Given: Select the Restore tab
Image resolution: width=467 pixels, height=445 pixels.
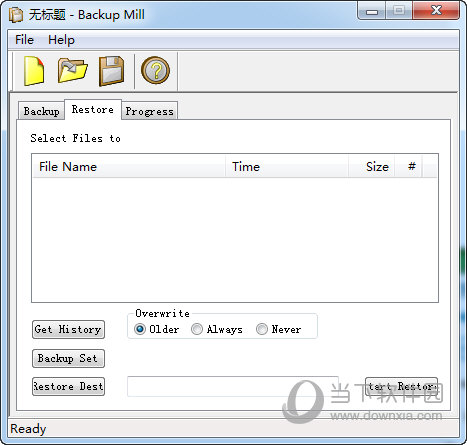Looking at the screenshot, I should [x=93, y=109].
